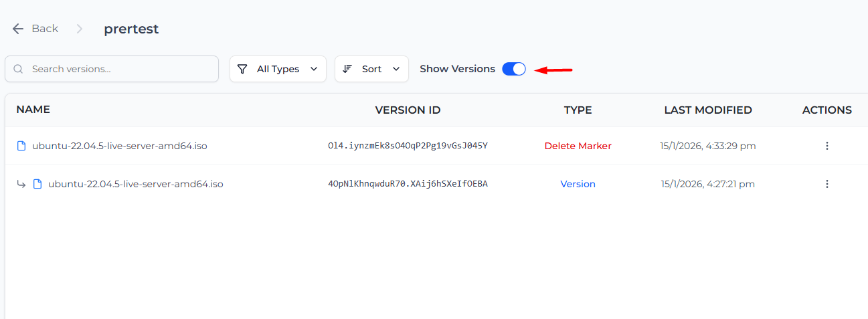Open the Sort dropdown chevron
The image size is (868, 319).
396,69
